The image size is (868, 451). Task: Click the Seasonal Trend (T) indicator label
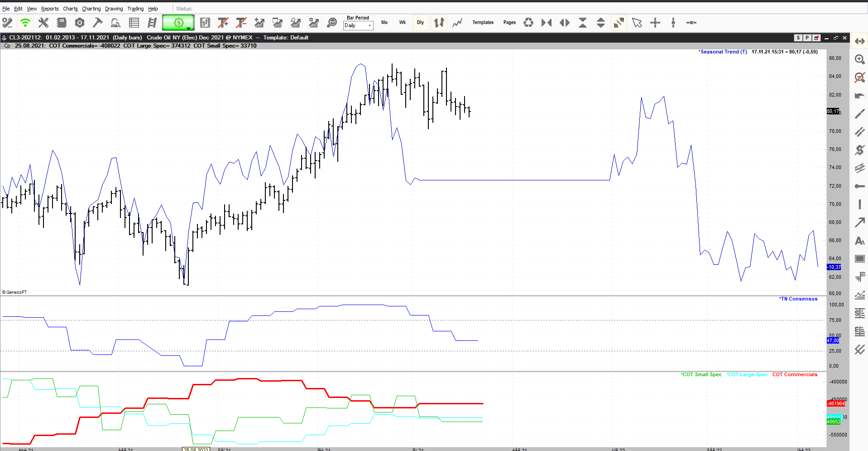point(723,52)
